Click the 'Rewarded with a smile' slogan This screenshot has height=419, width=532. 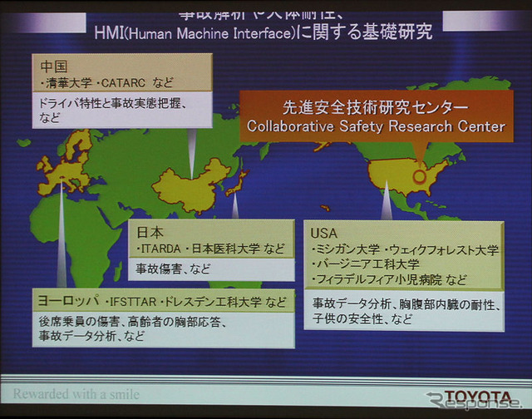[x=76, y=394]
